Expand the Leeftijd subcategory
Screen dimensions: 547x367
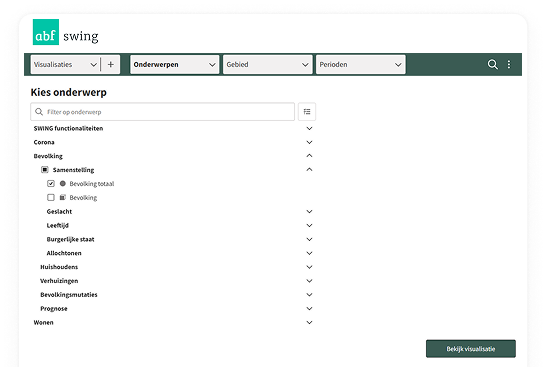(x=309, y=225)
